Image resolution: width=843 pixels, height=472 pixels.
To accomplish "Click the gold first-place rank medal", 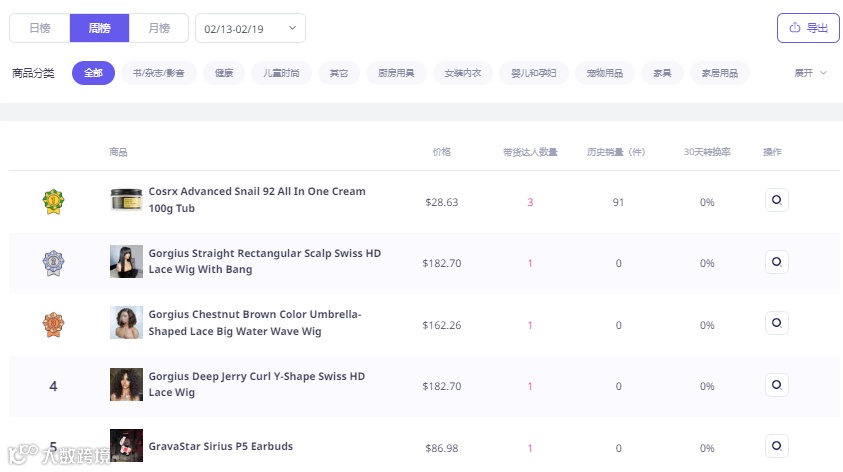I will click(53, 202).
